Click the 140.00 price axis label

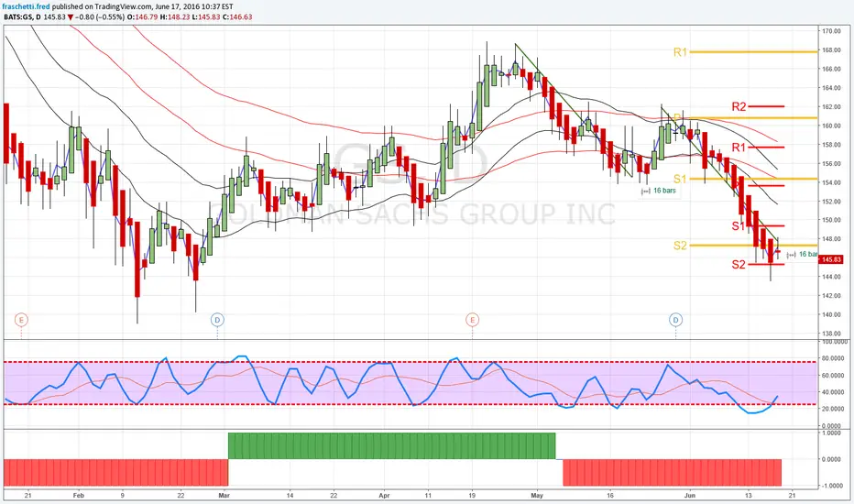[832, 315]
